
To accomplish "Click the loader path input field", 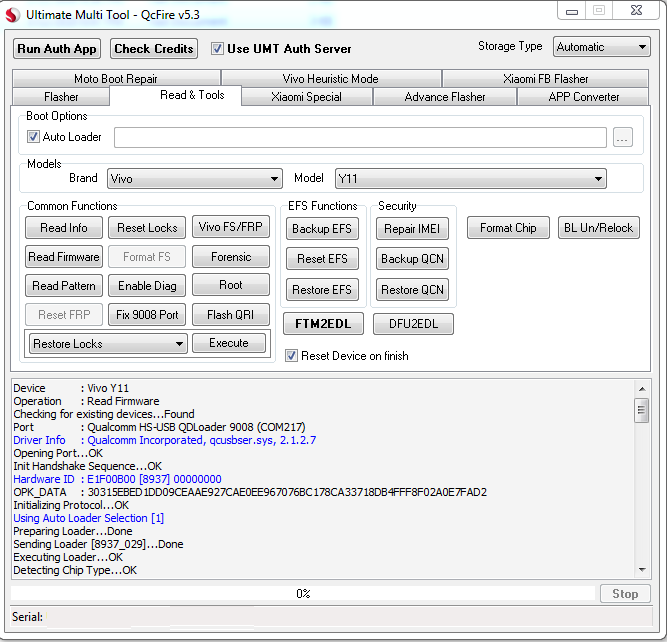I will (x=360, y=137).
